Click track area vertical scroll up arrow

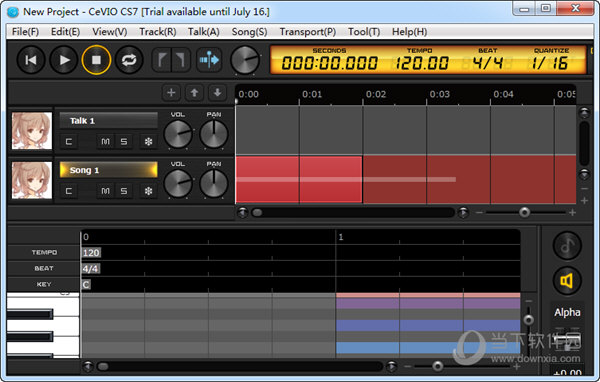[584, 113]
